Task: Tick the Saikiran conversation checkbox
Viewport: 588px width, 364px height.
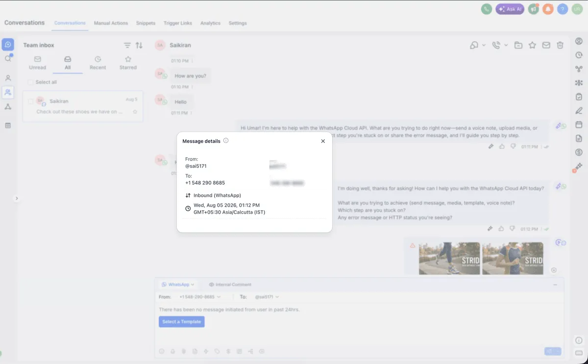Action: pyautogui.click(x=31, y=101)
